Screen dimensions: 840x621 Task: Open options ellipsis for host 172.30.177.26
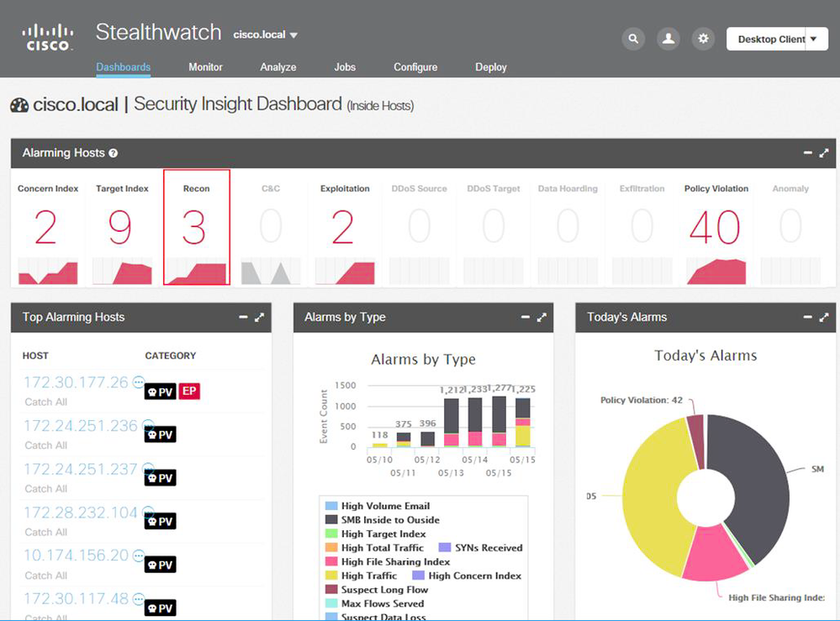138,382
